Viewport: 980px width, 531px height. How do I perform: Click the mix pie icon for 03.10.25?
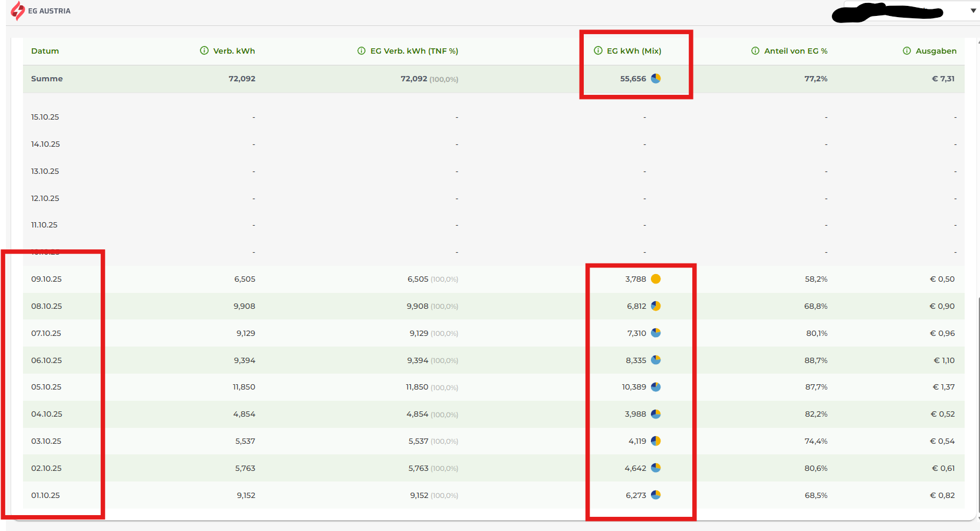click(x=656, y=441)
